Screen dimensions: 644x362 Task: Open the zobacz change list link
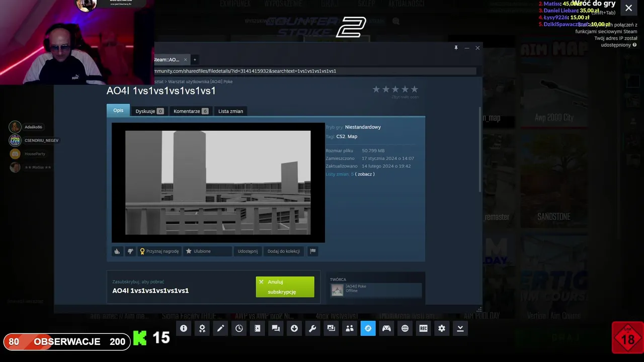pos(365,174)
